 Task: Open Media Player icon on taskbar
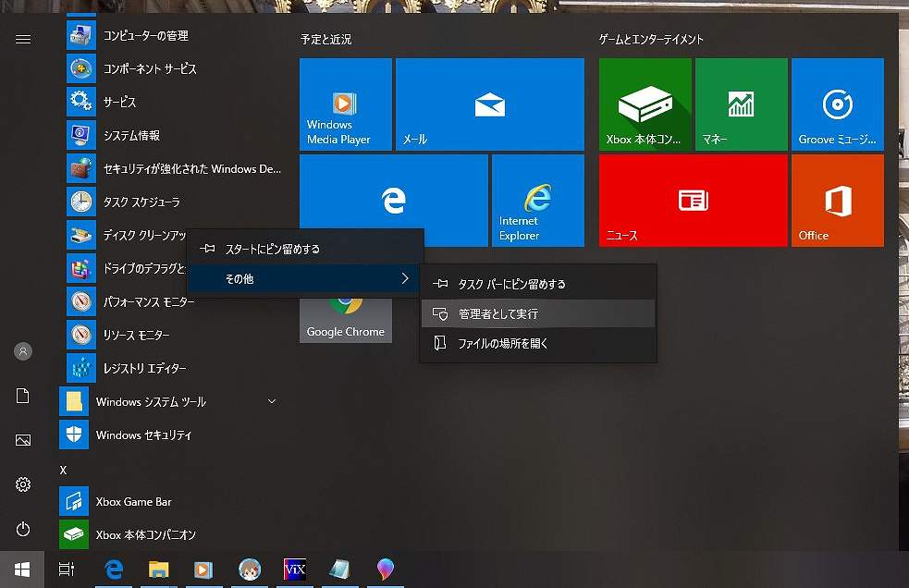[x=203, y=570]
